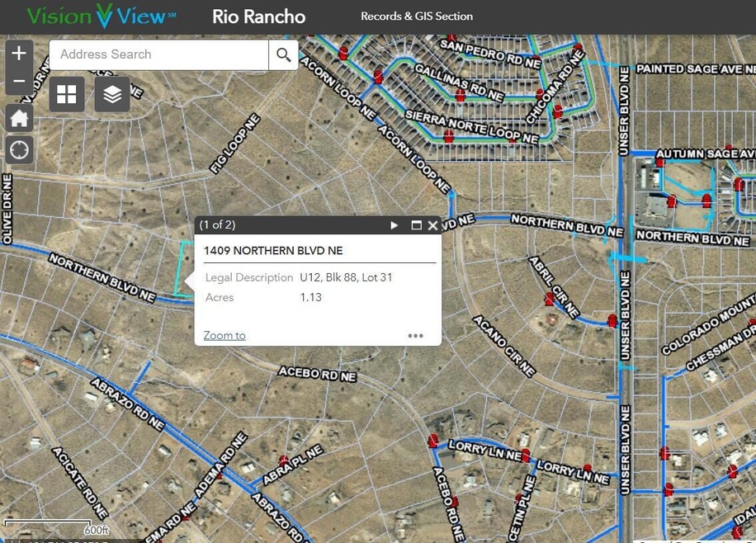Focus the Address Search field

158,54
